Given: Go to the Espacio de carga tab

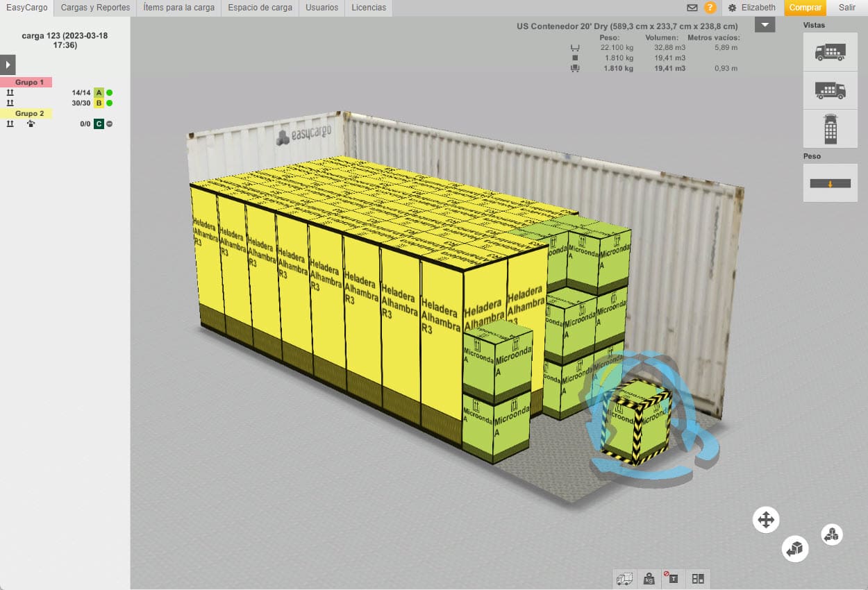Looking at the screenshot, I should click(260, 8).
